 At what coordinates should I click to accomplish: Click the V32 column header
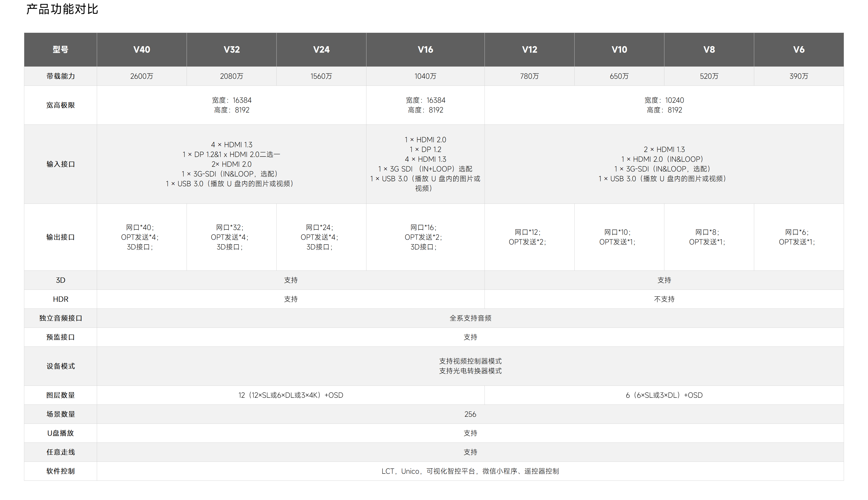coord(232,49)
